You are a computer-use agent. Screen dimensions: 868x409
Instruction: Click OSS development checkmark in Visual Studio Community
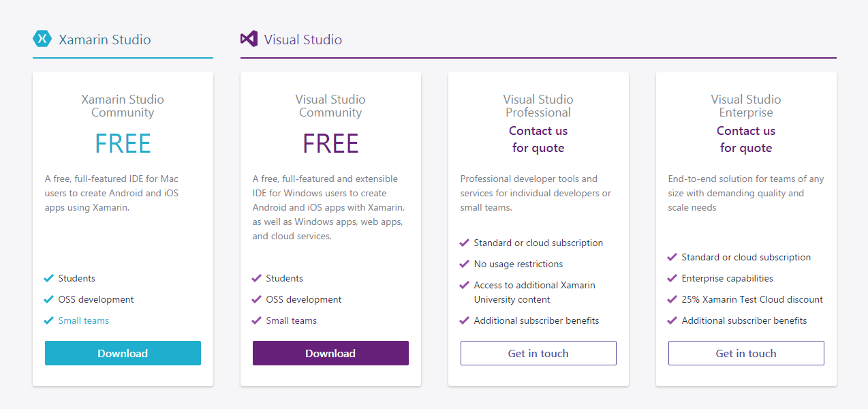point(257,299)
